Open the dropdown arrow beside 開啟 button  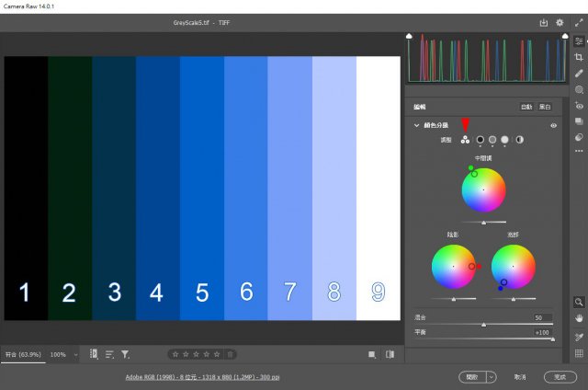[x=492, y=377]
